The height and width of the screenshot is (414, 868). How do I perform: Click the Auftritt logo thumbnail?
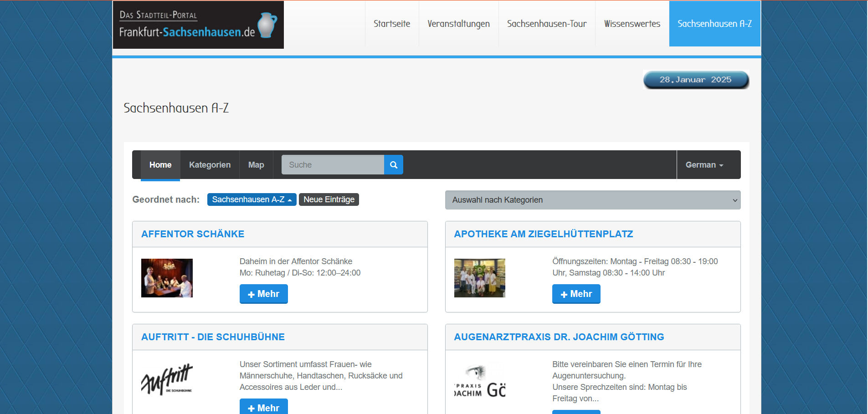[167, 380]
